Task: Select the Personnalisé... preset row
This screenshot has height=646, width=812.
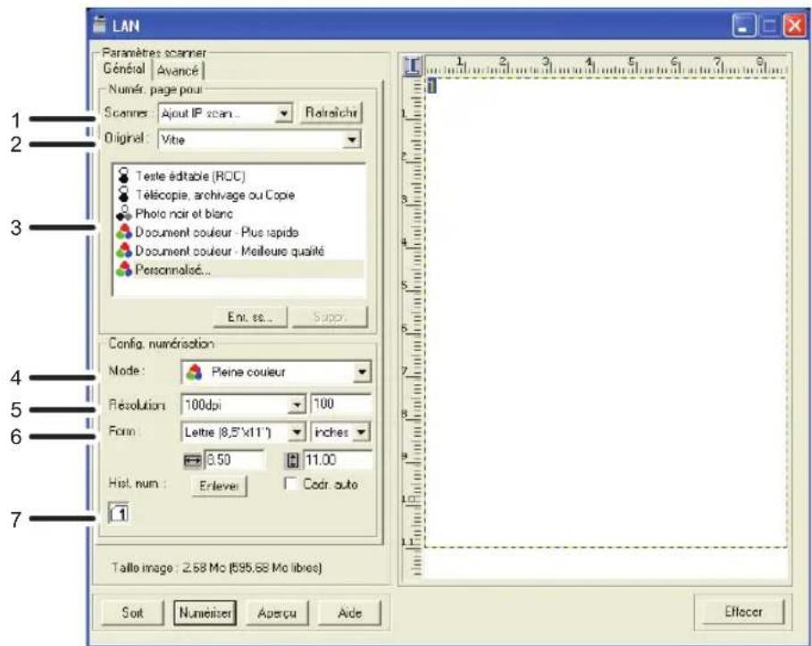Action: (239, 269)
